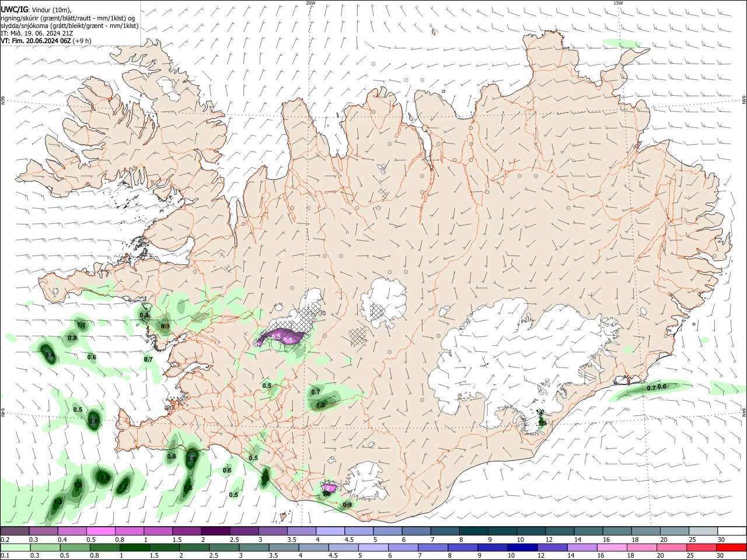Select the gray-blue lower swatch labeled 3.5
The height and width of the screenshot is (560, 747).
[284, 547]
